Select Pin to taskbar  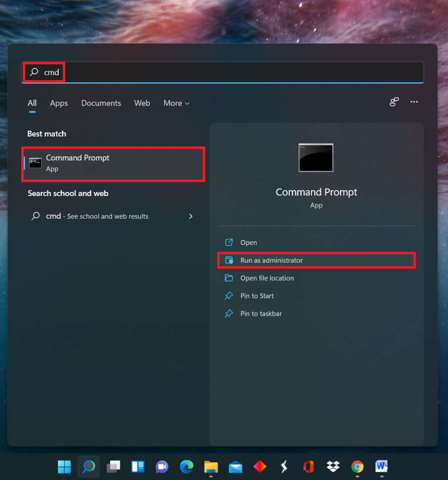pyautogui.click(x=316, y=313)
